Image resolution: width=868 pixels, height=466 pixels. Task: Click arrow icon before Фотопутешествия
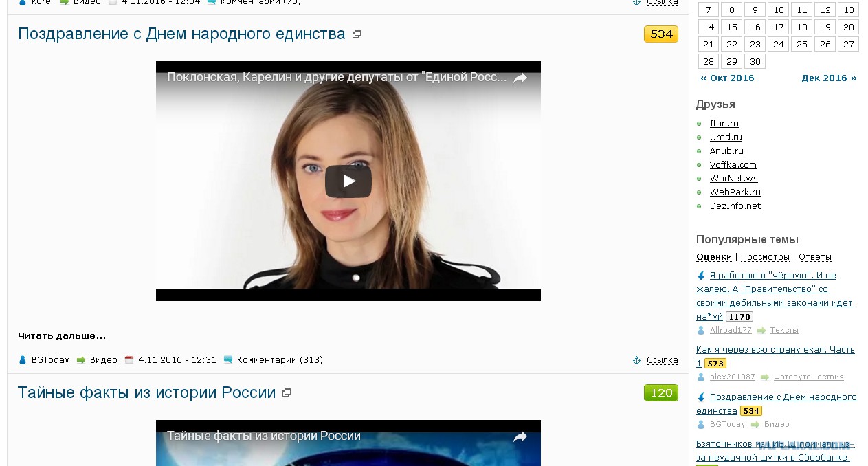pyautogui.click(x=764, y=377)
